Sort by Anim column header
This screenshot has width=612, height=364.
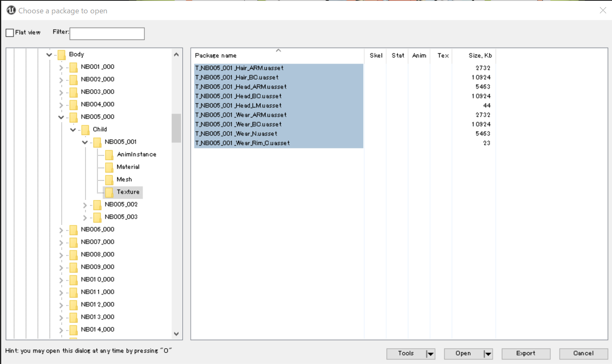[419, 55]
